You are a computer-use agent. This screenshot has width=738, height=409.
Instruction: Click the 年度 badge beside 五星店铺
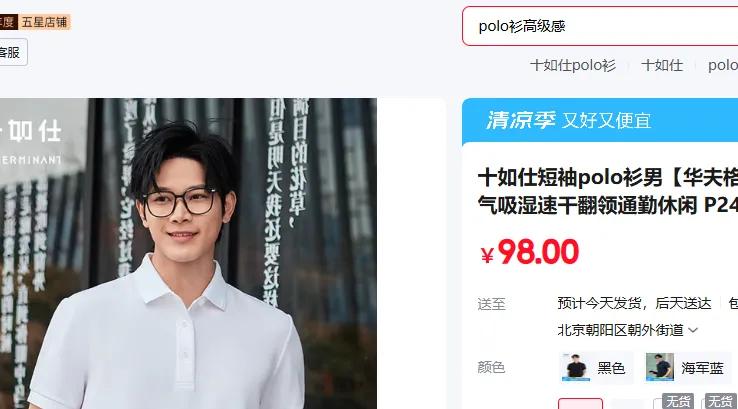click(8, 22)
